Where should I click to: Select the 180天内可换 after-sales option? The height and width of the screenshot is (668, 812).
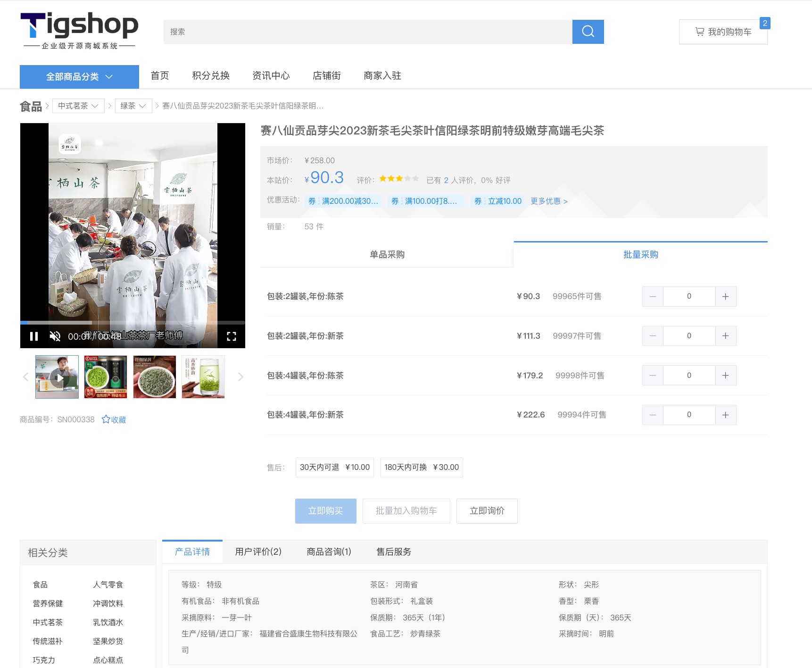421,468
